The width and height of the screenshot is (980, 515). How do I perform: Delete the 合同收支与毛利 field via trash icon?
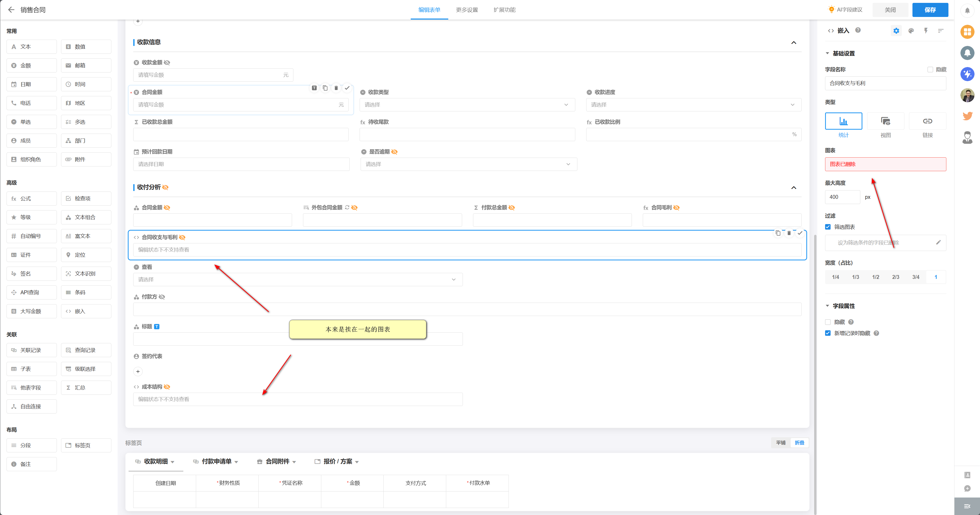pyautogui.click(x=789, y=233)
